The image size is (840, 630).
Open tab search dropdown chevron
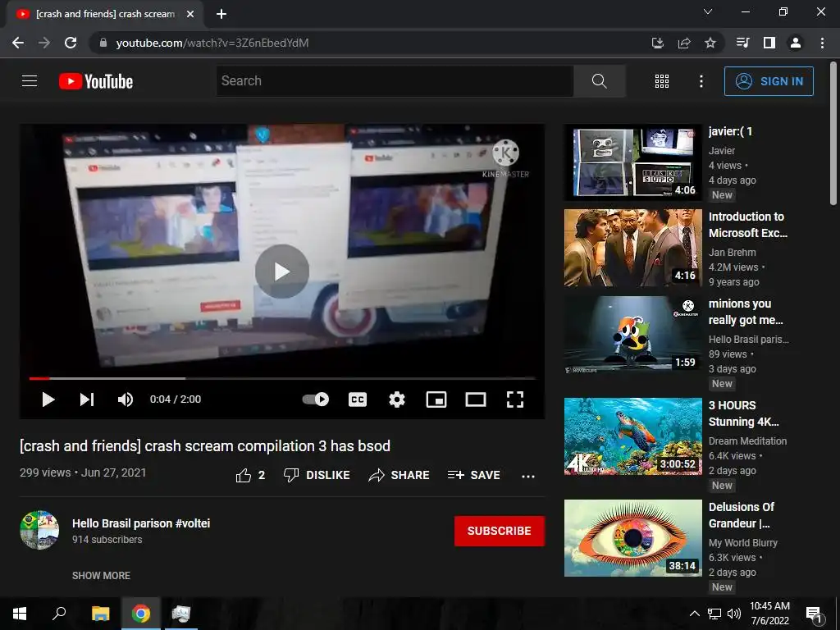coord(708,11)
